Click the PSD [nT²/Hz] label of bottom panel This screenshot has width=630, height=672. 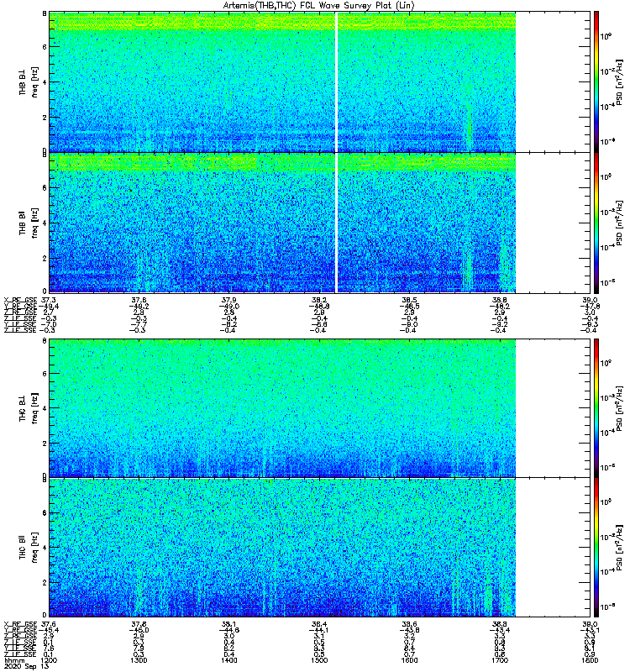pyautogui.click(x=619, y=548)
